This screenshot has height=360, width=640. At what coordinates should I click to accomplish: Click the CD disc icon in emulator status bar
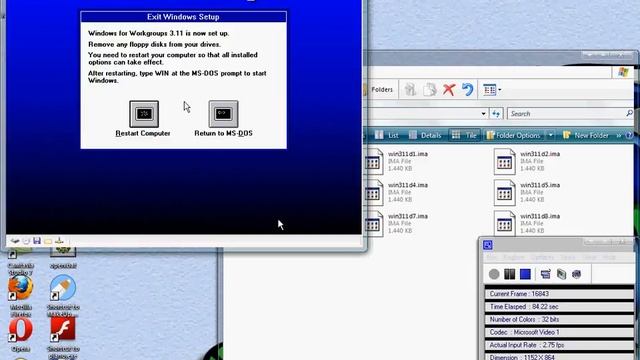click(26, 241)
